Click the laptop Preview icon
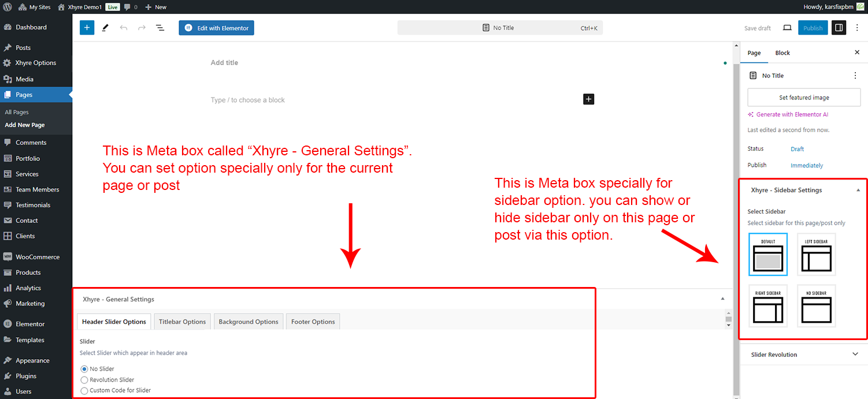 click(x=787, y=28)
